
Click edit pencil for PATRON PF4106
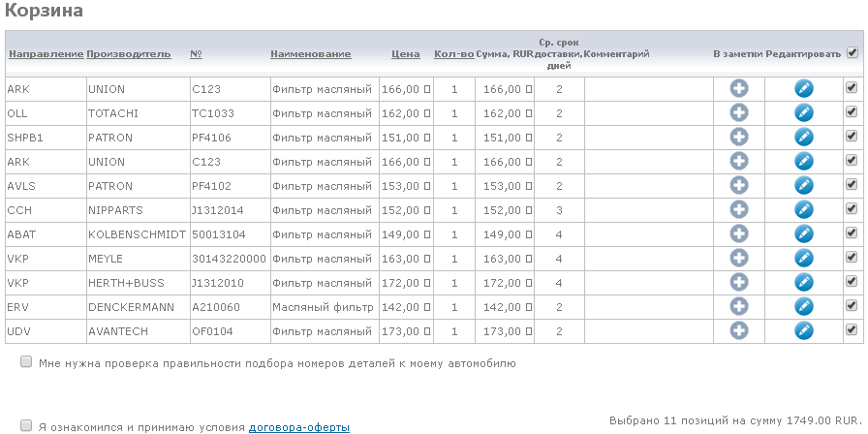tap(803, 138)
